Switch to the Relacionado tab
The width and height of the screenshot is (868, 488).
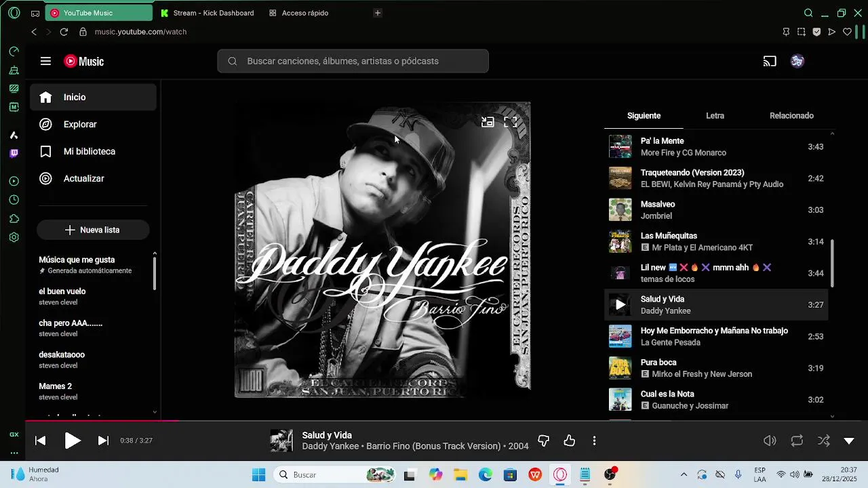(x=791, y=115)
